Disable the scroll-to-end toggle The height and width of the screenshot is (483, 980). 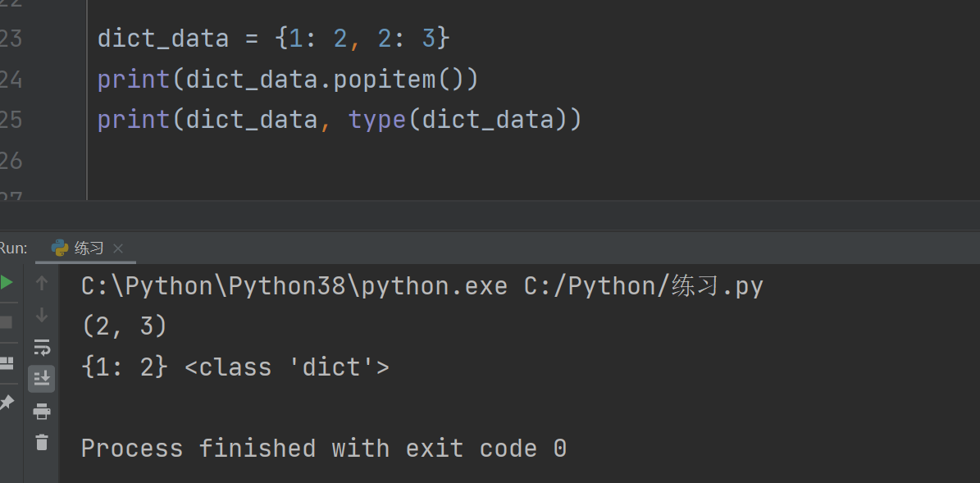pos(41,378)
